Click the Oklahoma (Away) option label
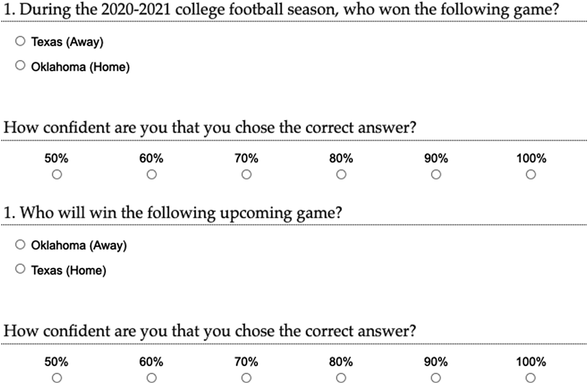588x384 pixels. [x=79, y=246]
